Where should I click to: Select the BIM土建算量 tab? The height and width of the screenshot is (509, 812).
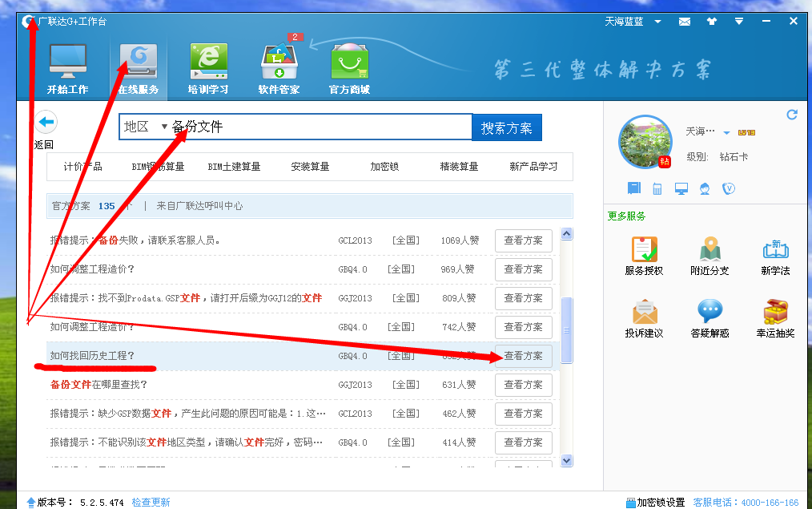(x=234, y=167)
